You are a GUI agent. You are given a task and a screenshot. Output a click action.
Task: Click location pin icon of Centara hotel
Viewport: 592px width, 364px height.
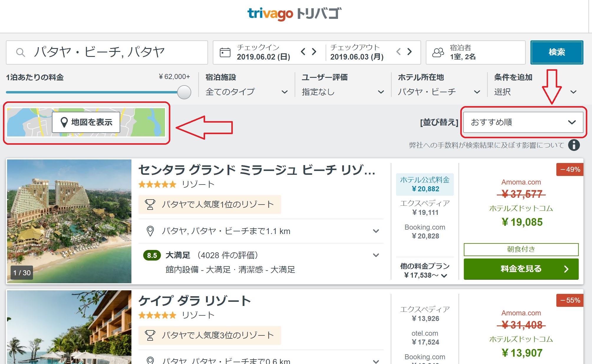pyautogui.click(x=150, y=231)
